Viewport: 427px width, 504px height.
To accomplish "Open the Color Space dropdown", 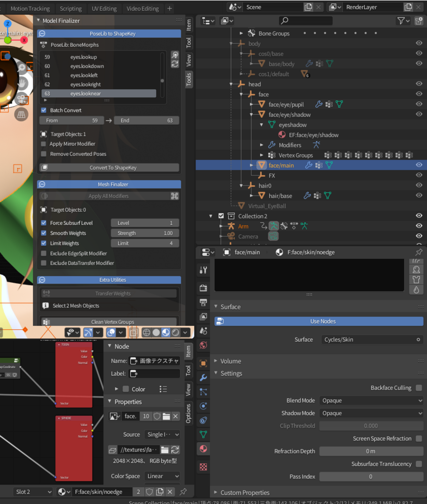I will pos(162,476).
